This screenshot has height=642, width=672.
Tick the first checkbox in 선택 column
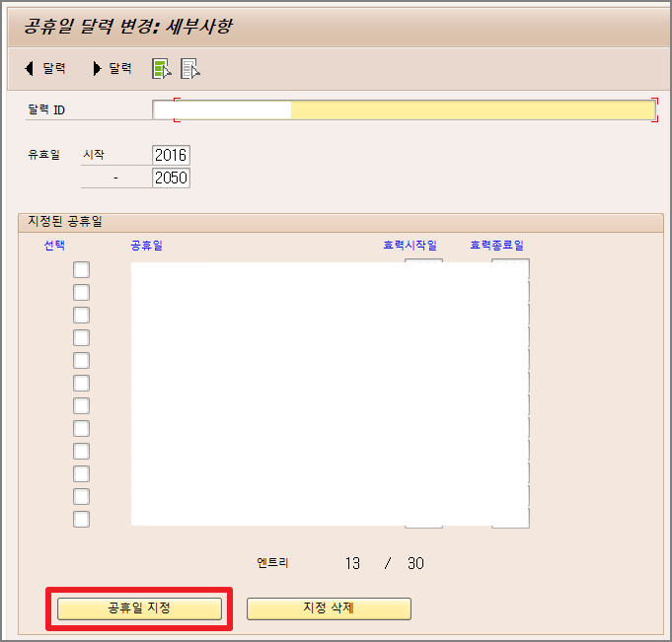(x=82, y=270)
